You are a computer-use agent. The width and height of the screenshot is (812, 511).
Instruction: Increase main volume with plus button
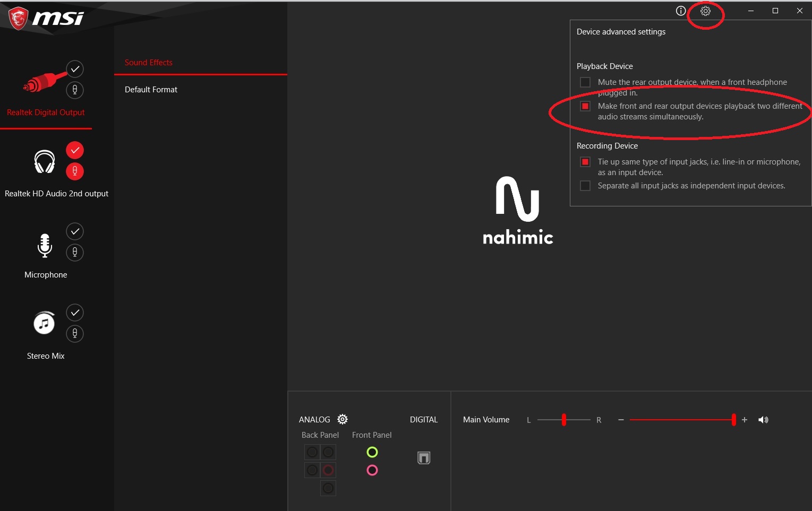coord(745,420)
